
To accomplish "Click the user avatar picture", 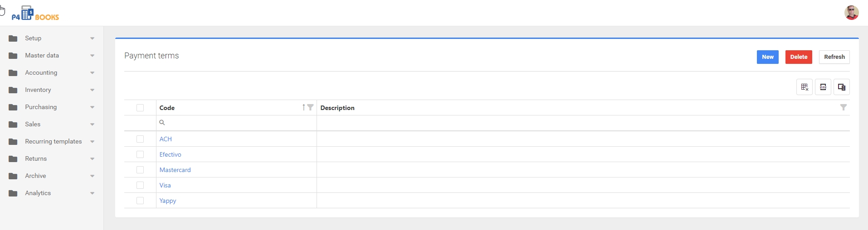I will click(851, 13).
